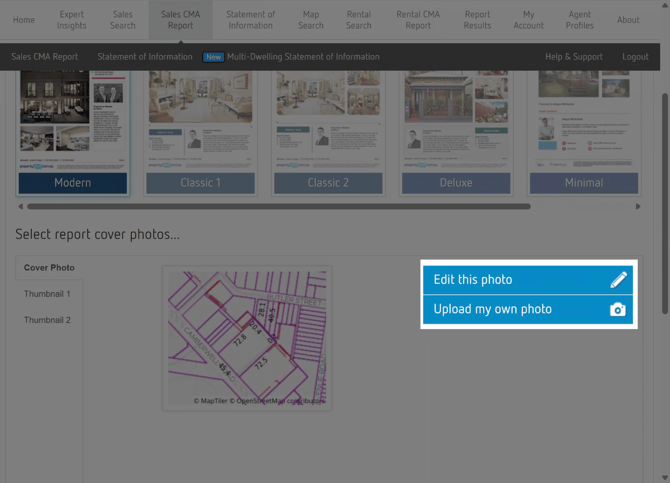Open Multi-Dwelling Statement of Information

point(302,57)
